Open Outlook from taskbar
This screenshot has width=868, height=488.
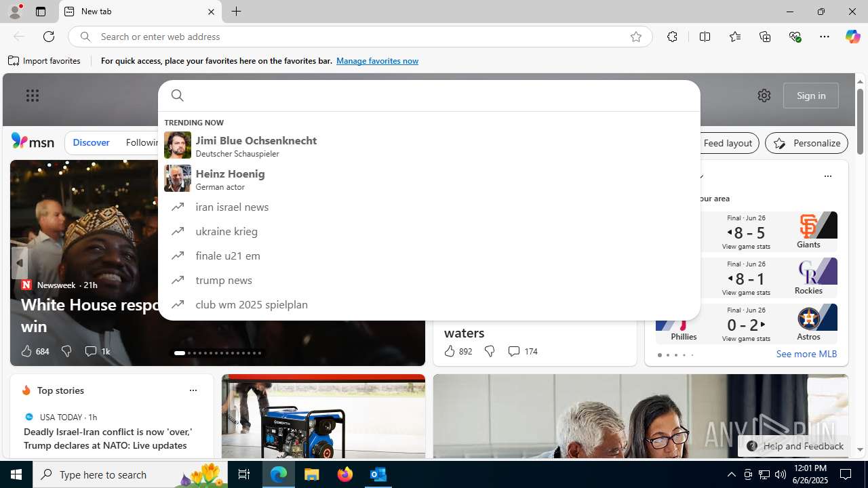(x=378, y=474)
